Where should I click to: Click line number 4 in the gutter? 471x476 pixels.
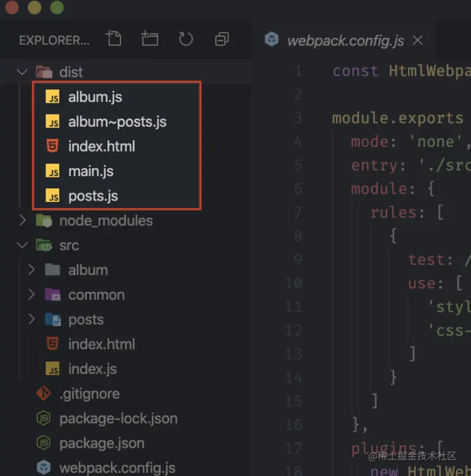pyautogui.click(x=298, y=141)
